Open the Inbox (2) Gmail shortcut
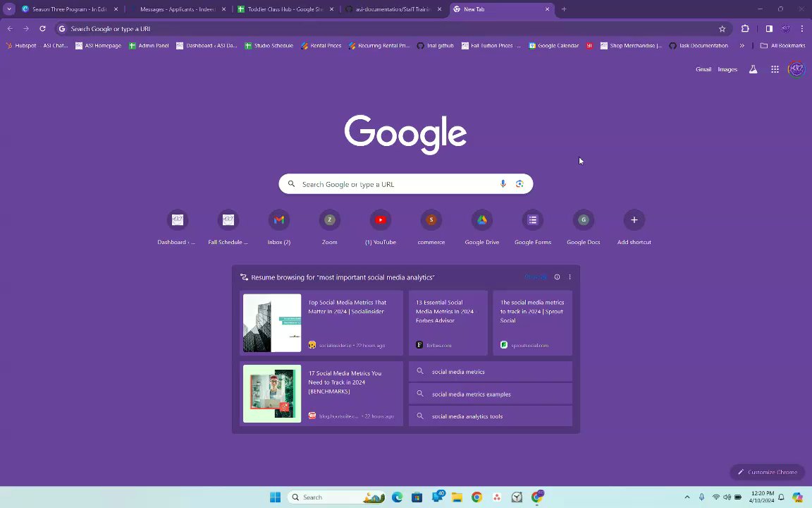812x508 pixels. coord(279,228)
